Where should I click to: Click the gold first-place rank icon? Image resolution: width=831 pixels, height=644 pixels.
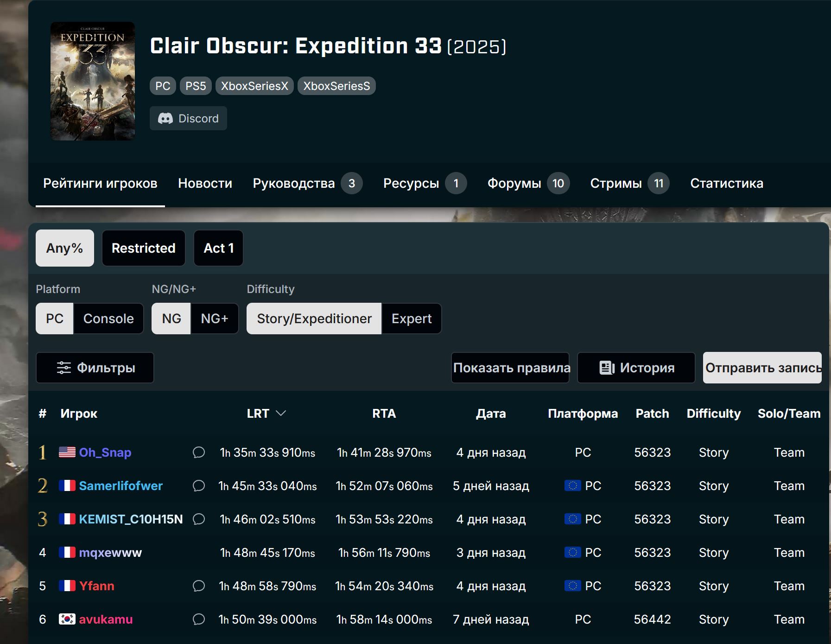tap(43, 452)
